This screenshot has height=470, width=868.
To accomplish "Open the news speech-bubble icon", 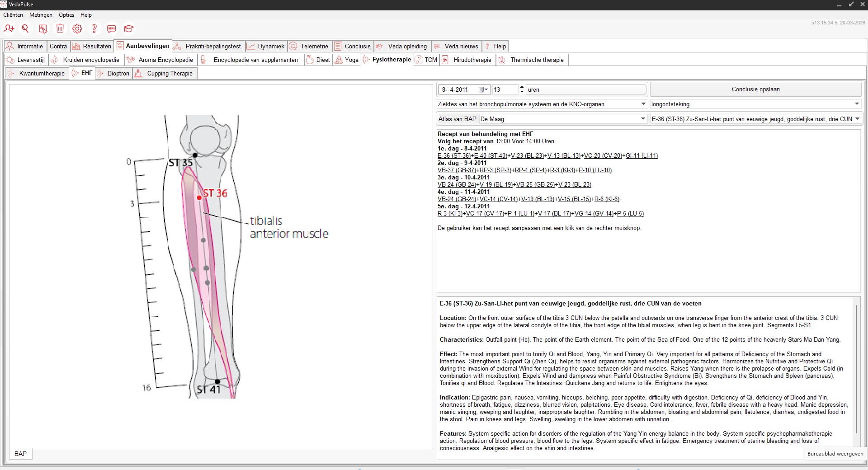I will pos(112,29).
